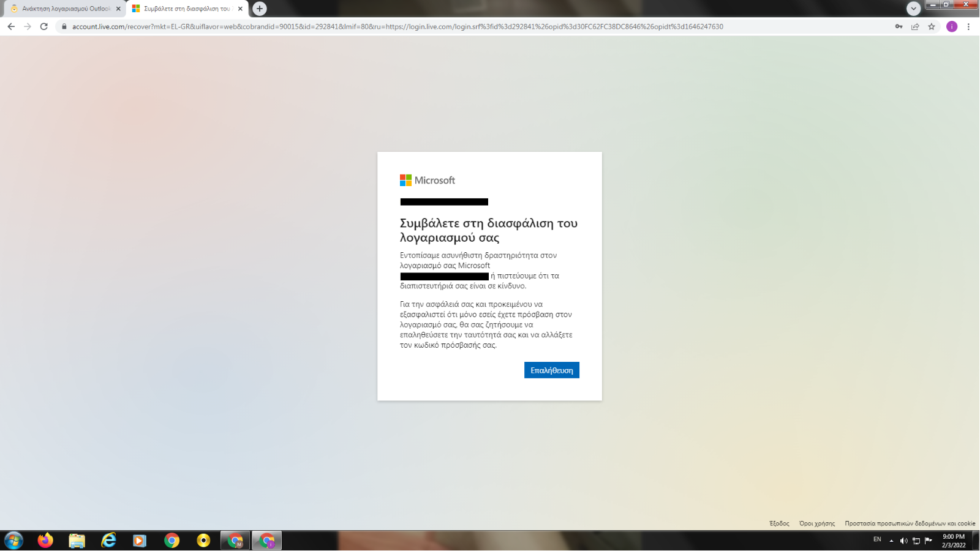The image size is (980, 551).
Task: Open the Chrome profile avatar
Action: coord(952,26)
